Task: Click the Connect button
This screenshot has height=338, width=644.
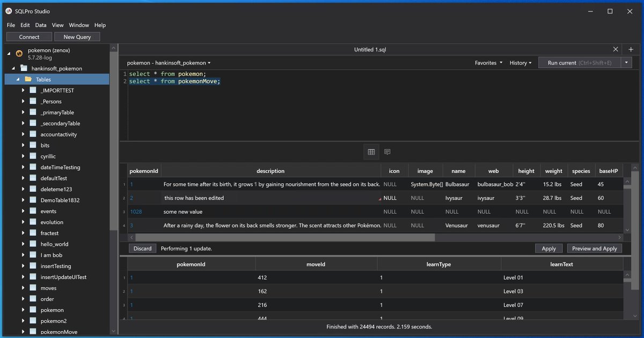Action: click(29, 37)
